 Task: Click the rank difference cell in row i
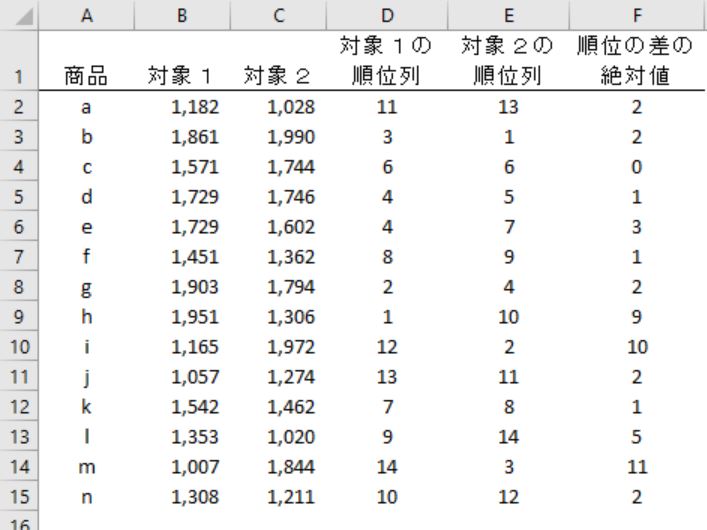pyautogui.click(x=637, y=346)
